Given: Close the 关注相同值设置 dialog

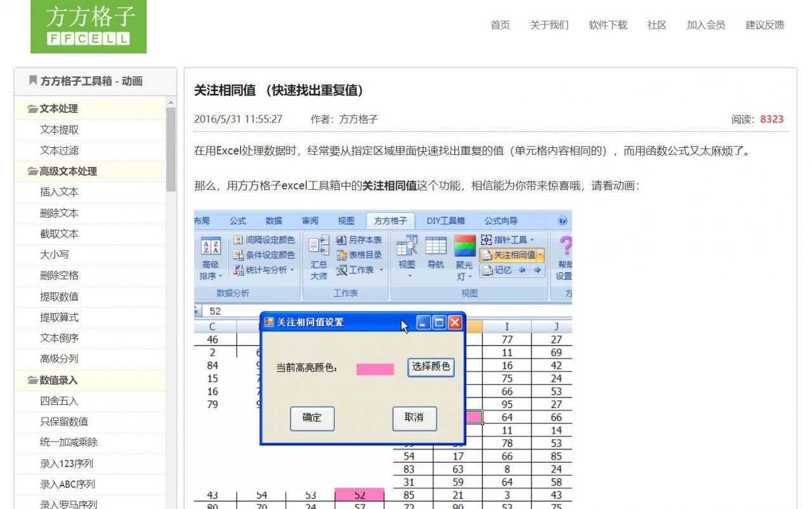Looking at the screenshot, I should pos(455,322).
